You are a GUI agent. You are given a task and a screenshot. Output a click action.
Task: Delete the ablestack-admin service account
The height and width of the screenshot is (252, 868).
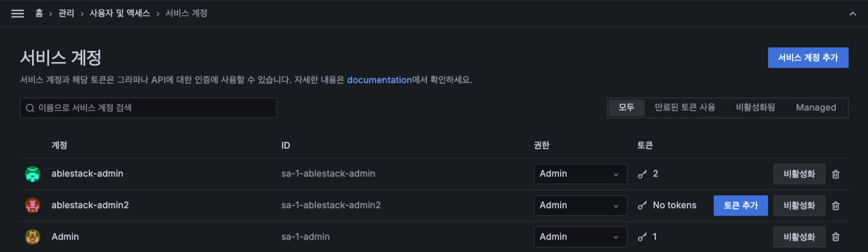(835, 174)
